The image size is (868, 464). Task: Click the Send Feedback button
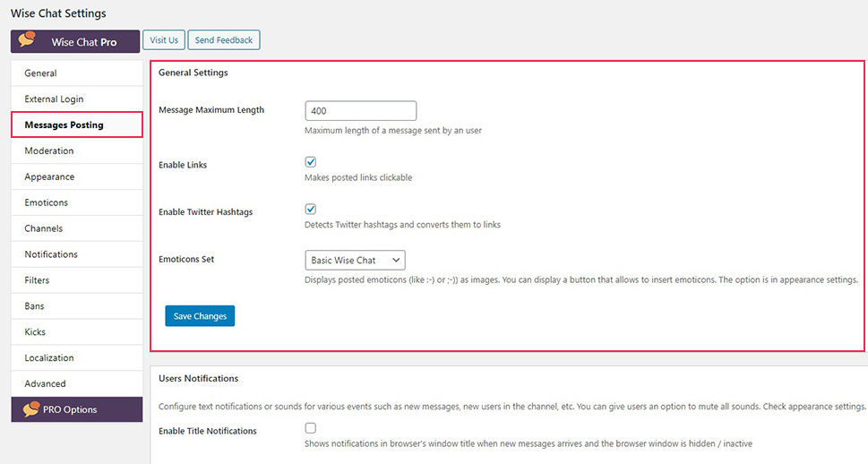[224, 40]
